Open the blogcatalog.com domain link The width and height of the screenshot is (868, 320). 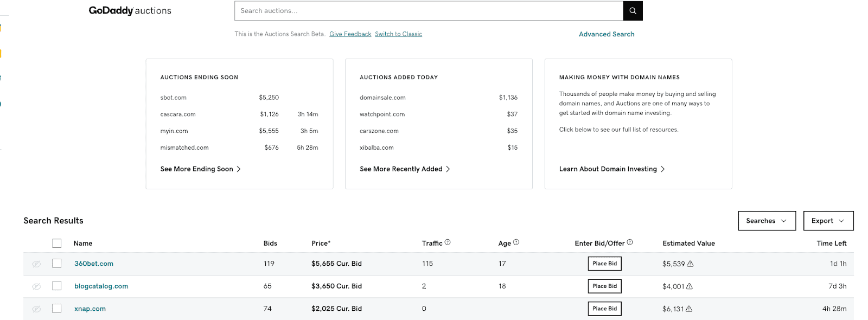pyautogui.click(x=101, y=286)
